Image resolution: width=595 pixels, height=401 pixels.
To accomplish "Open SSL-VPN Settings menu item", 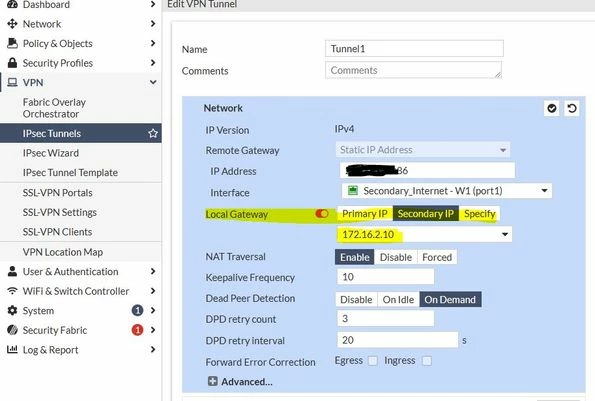I will tap(60, 212).
